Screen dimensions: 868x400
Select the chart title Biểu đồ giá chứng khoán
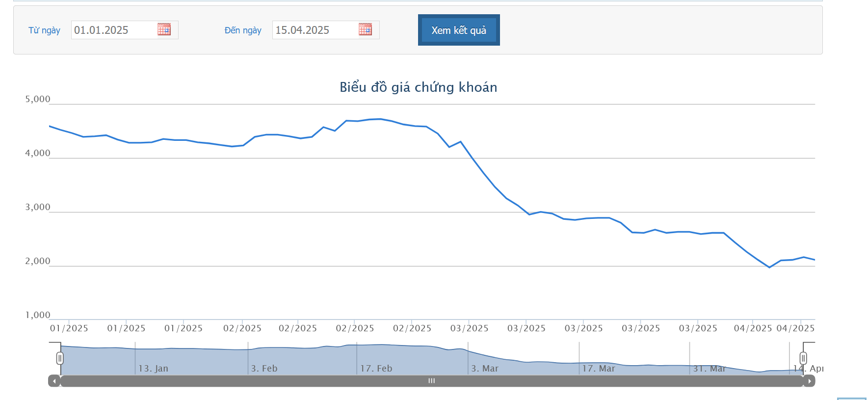[x=418, y=87]
